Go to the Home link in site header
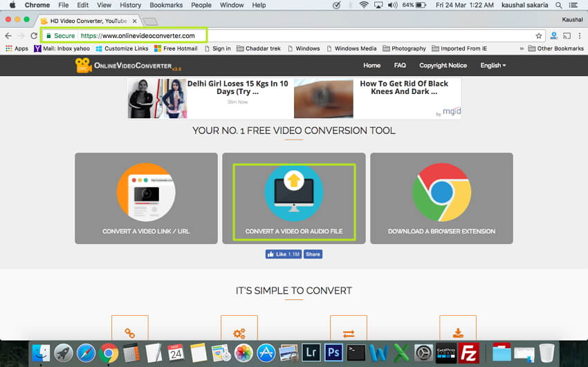This screenshot has width=588, height=367. coord(371,65)
